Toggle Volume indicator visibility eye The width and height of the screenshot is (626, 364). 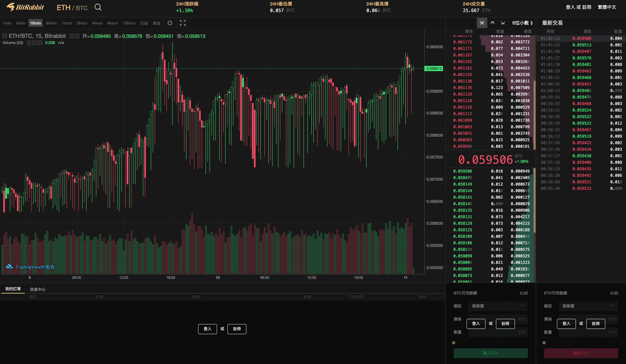point(29,43)
